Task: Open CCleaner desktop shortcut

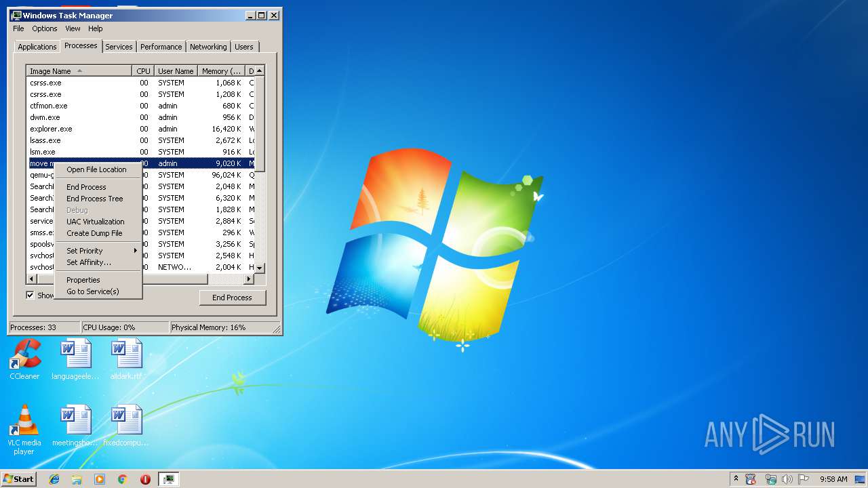Action: click(x=24, y=359)
